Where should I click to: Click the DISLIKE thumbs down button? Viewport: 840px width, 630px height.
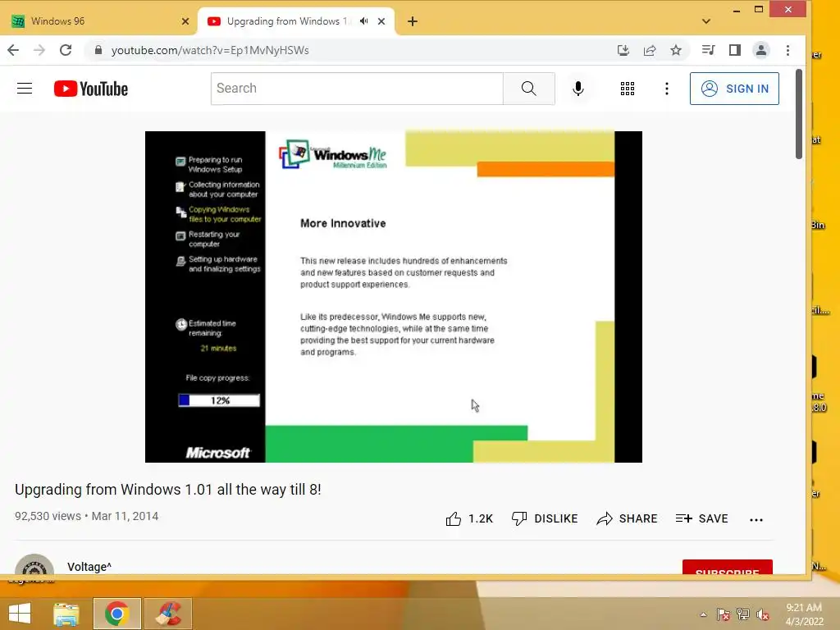(545, 518)
